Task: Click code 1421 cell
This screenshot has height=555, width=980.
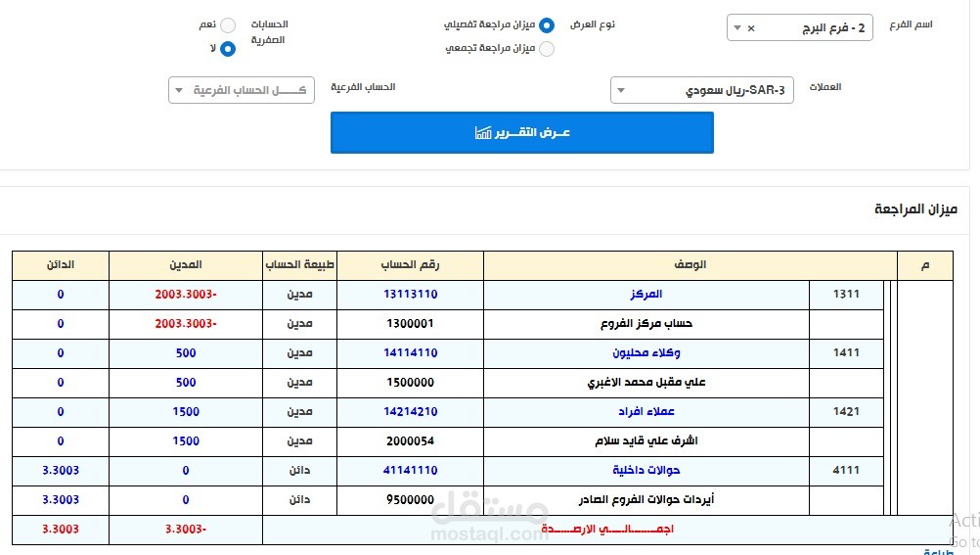Action: 846,412
